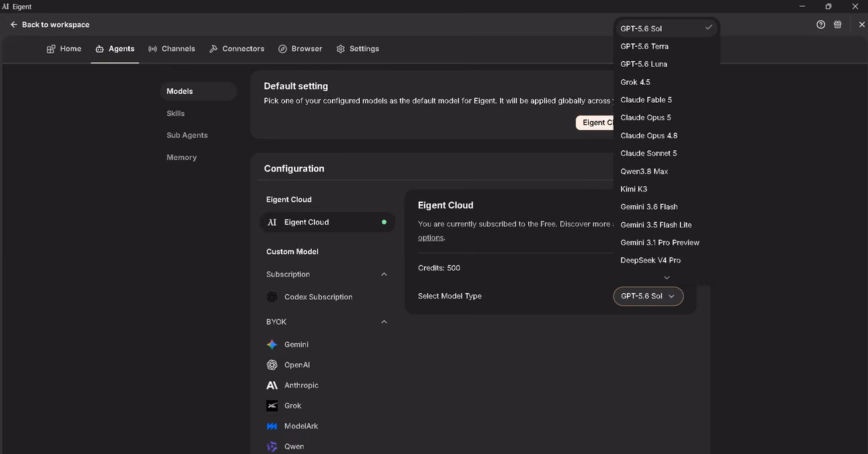The width and height of the screenshot is (868, 454).
Task: Select the Eigent Cloud provider row
Action: [x=327, y=222]
